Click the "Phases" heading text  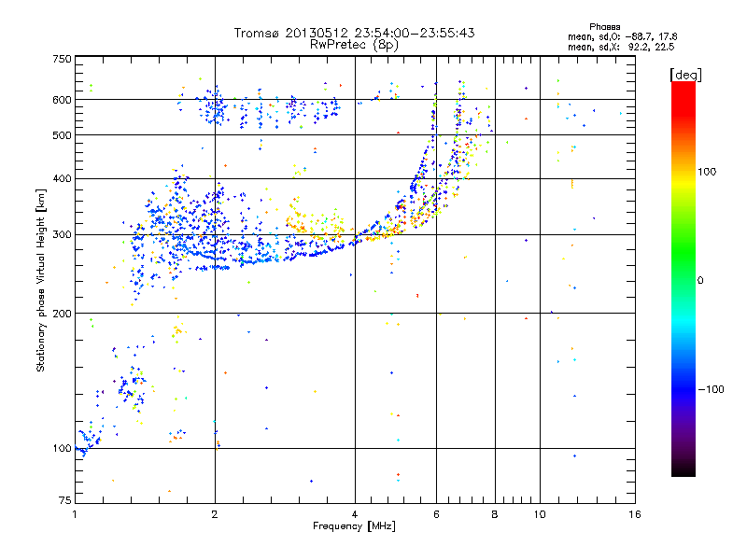click(x=604, y=27)
